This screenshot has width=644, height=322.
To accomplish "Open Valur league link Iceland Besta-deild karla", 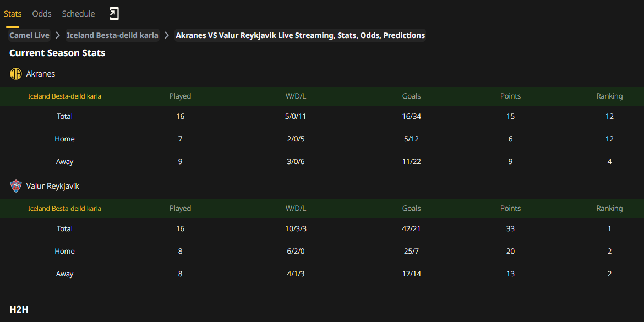I will tap(64, 208).
